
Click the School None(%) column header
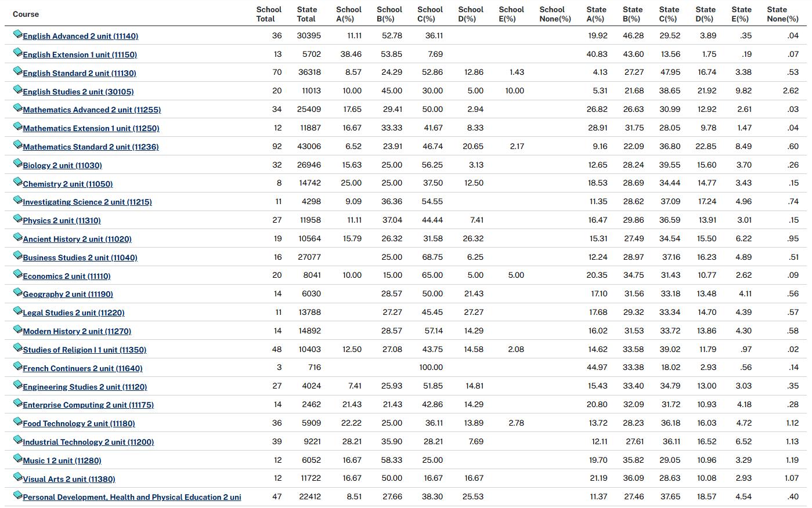(555, 14)
